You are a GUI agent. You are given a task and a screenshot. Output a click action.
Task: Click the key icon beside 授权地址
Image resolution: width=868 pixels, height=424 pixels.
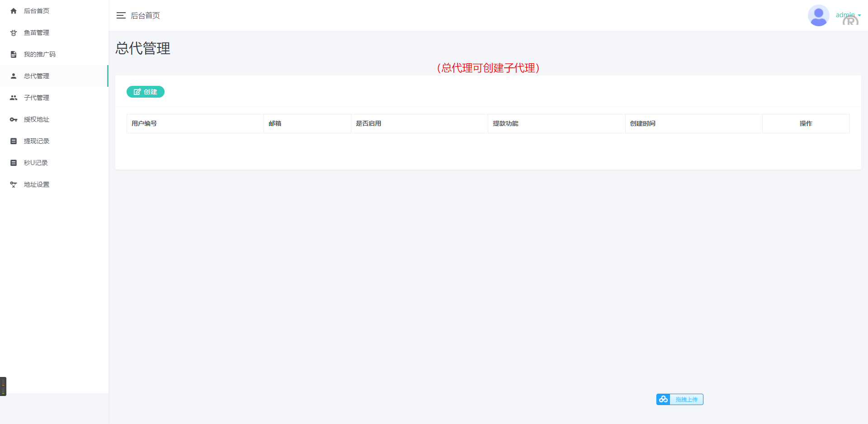click(x=14, y=119)
